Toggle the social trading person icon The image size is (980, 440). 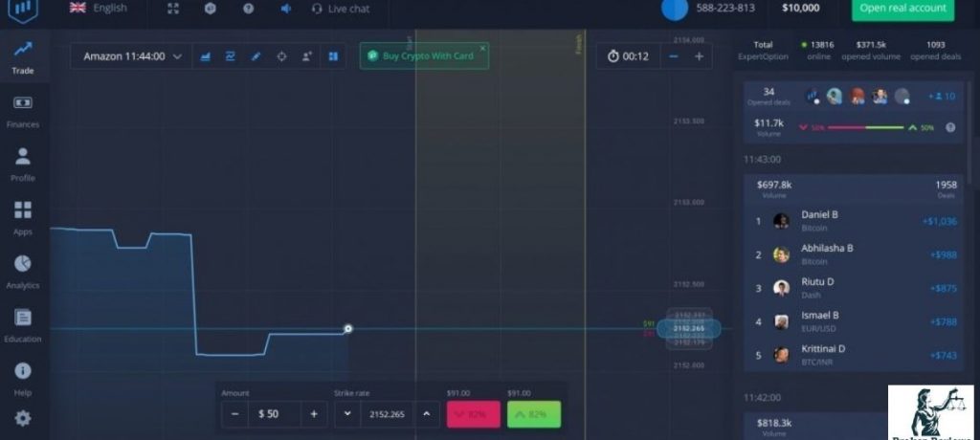[307, 56]
